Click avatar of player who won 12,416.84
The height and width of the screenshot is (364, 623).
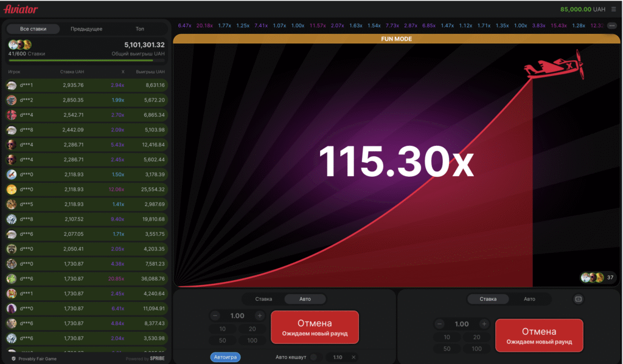click(12, 145)
